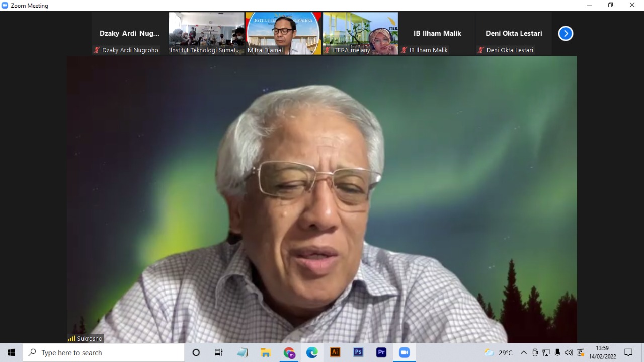Viewport: 644px width, 362px height.
Task: Open File Explorer from taskbar
Action: 266,353
